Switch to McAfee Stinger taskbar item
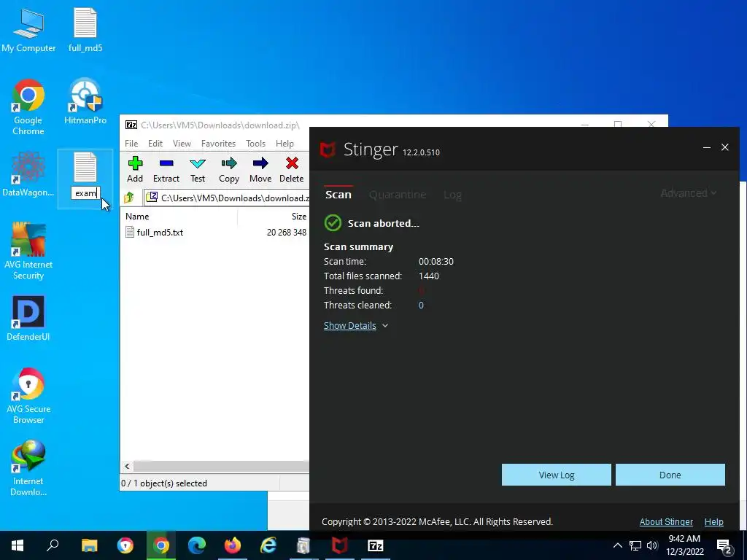The image size is (747, 560). (x=340, y=545)
